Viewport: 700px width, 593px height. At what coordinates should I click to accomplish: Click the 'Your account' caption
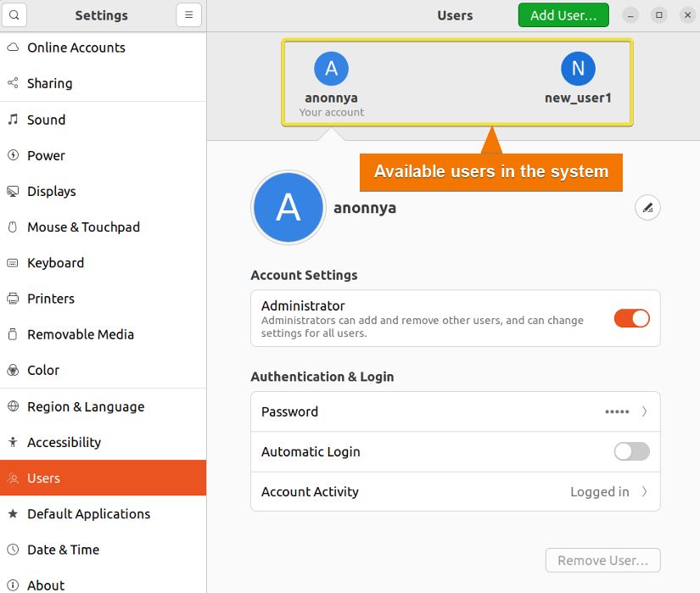(332, 113)
